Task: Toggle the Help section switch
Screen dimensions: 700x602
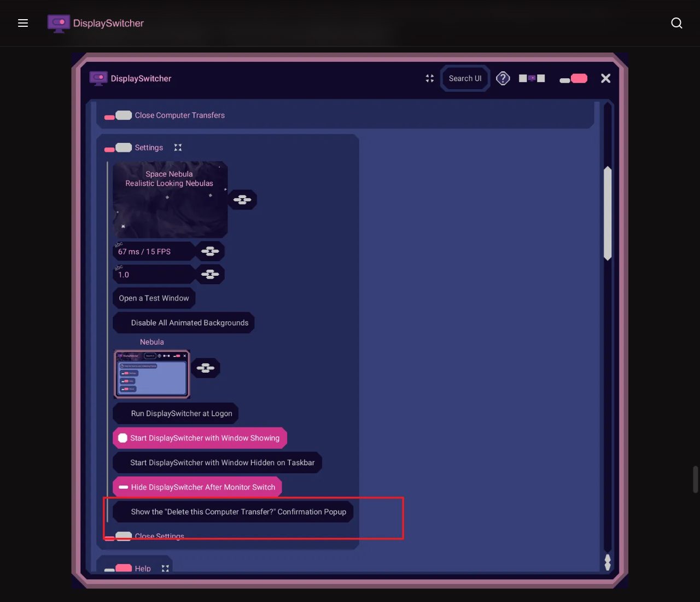Action: (118, 568)
